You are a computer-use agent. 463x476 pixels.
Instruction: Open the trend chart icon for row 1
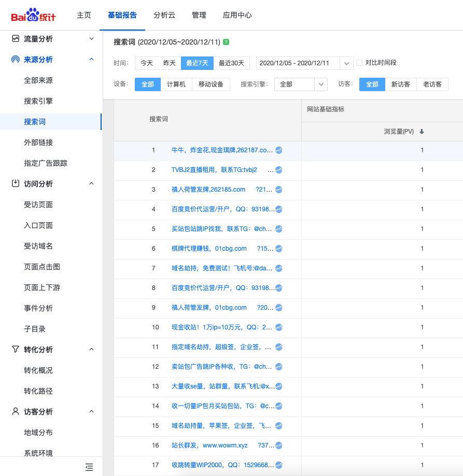point(279,150)
